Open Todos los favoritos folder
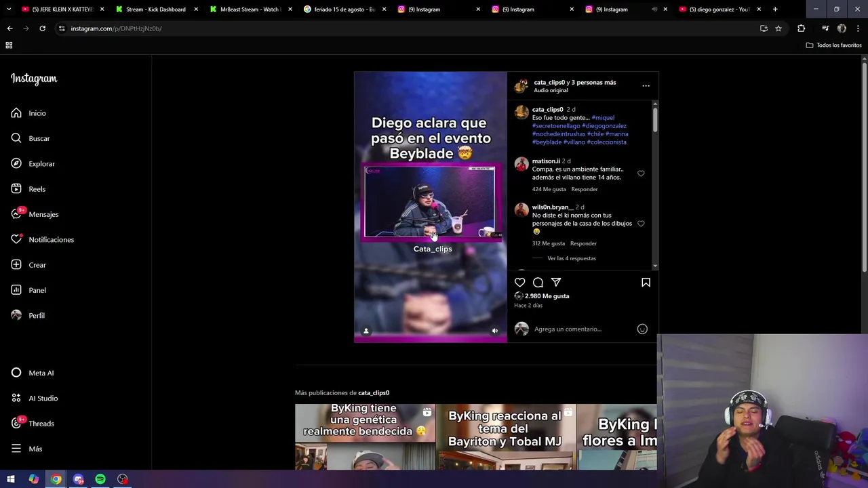 (833, 45)
